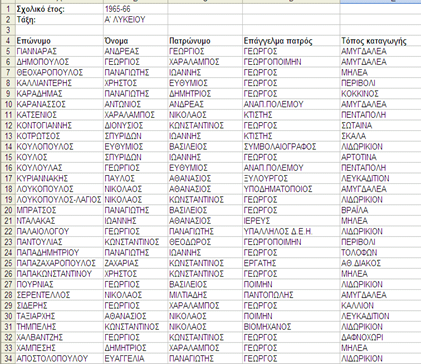
Task: Click the profession cell ΣΥΜΒΟΛΑΙΟΓΡΑΦΟΣ
Action: [291, 147]
